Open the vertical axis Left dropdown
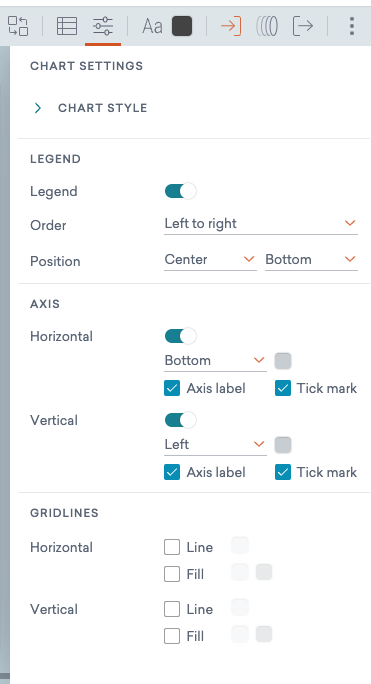 click(x=215, y=445)
